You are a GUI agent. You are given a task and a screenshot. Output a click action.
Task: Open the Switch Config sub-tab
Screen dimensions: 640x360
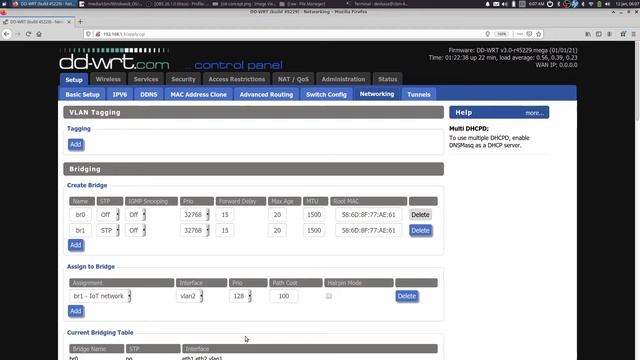[326, 94]
